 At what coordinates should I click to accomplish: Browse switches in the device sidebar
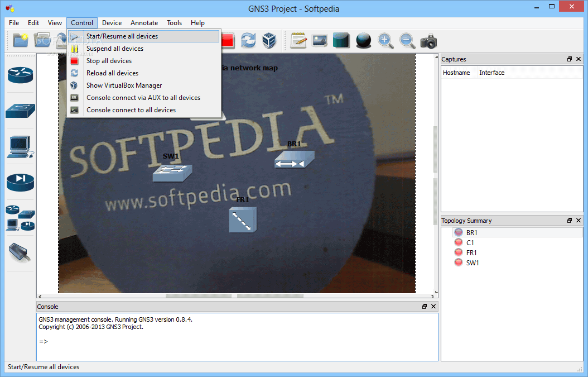tap(20, 111)
